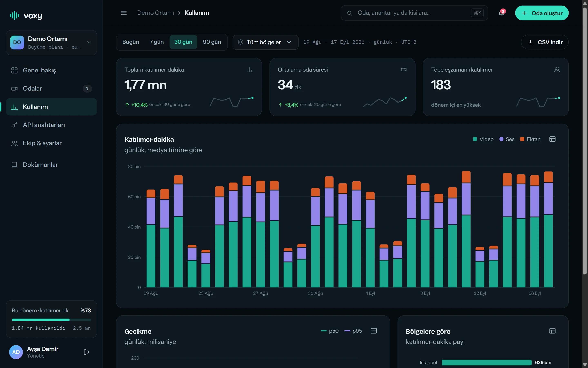The width and height of the screenshot is (588, 368).
Task: Click the %73 quota percentage
Action: (86, 311)
